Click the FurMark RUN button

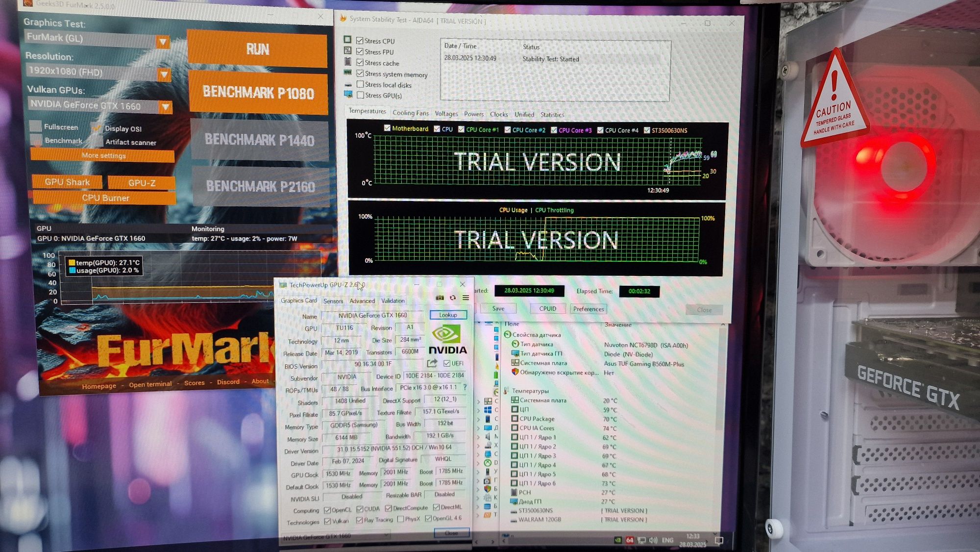[x=257, y=49]
